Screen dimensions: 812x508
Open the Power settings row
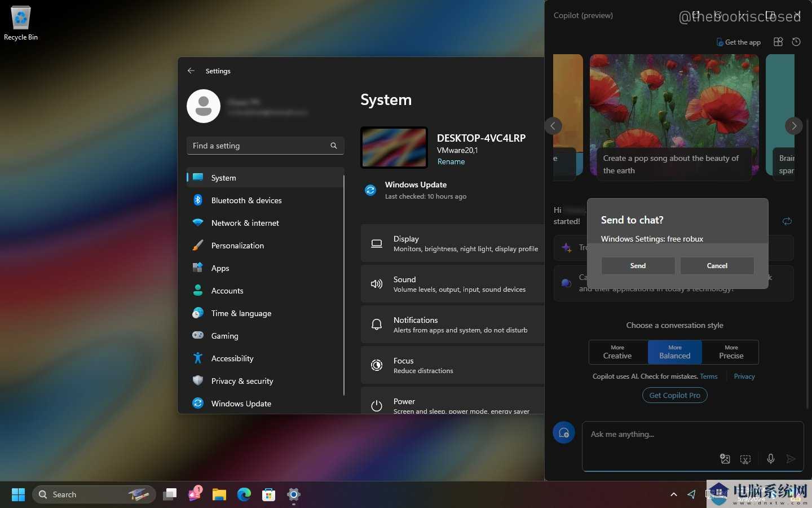coord(452,401)
